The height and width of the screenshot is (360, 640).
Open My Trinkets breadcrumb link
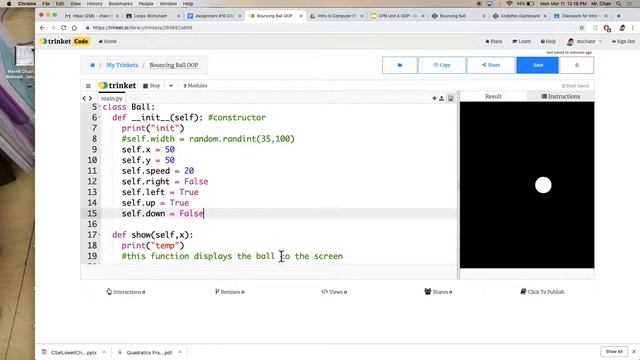122,65
